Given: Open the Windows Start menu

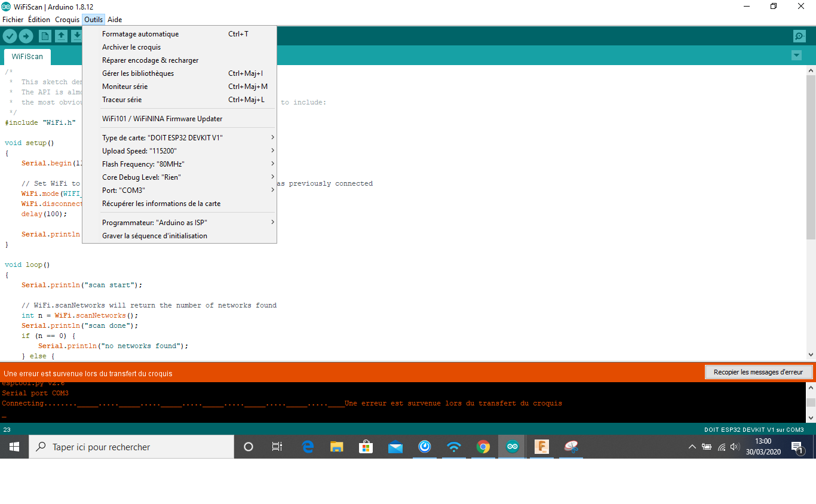Looking at the screenshot, I should pyautogui.click(x=14, y=447).
